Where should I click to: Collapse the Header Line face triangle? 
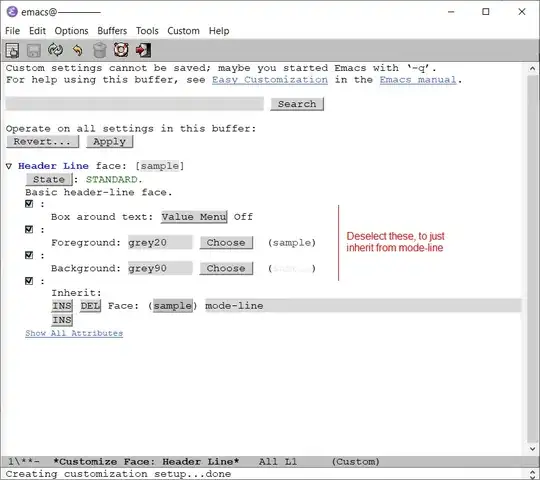coord(9,166)
